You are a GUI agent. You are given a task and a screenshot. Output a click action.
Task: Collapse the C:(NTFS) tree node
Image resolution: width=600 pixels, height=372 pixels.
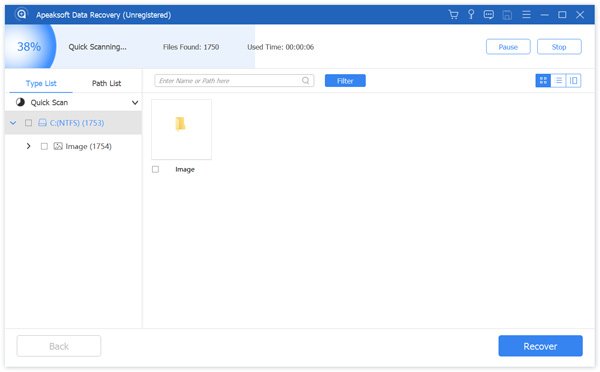(13, 123)
